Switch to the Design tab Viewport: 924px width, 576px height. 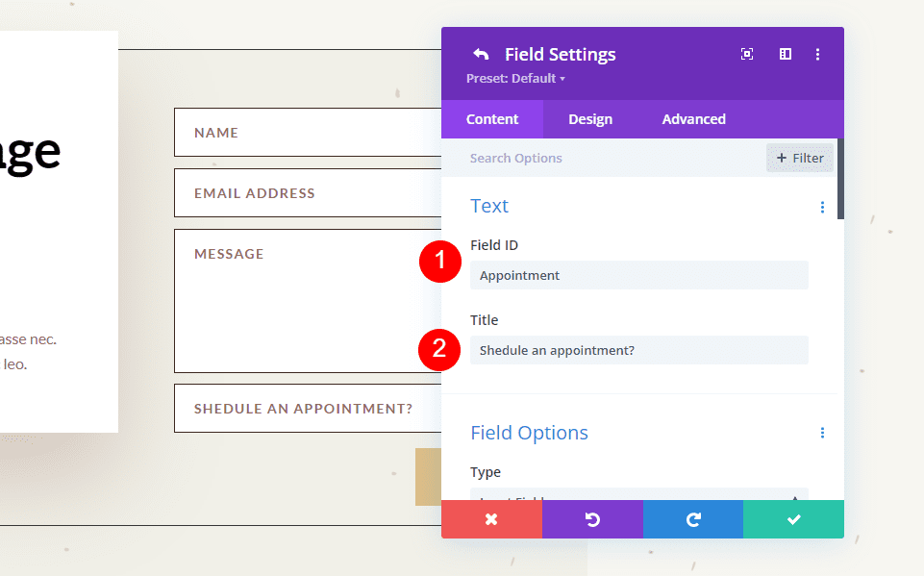(589, 118)
